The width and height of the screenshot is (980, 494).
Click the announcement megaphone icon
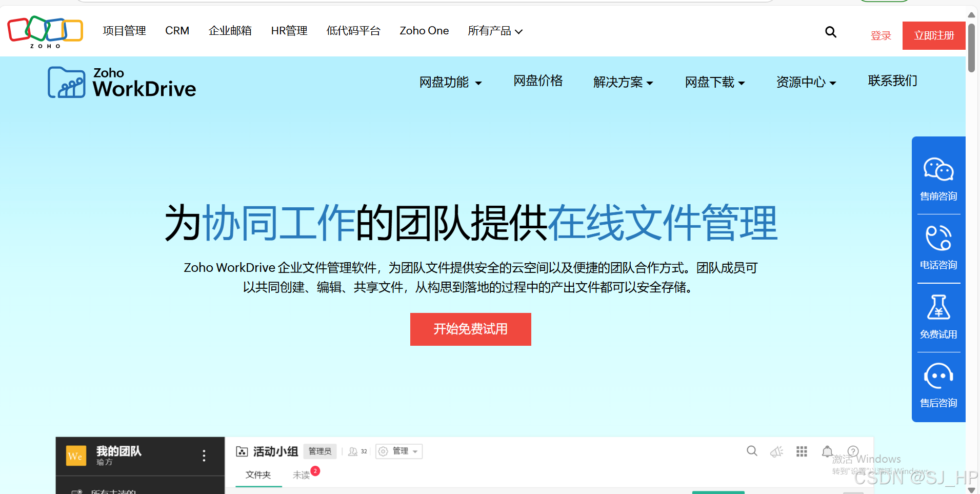tap(777, 451)
